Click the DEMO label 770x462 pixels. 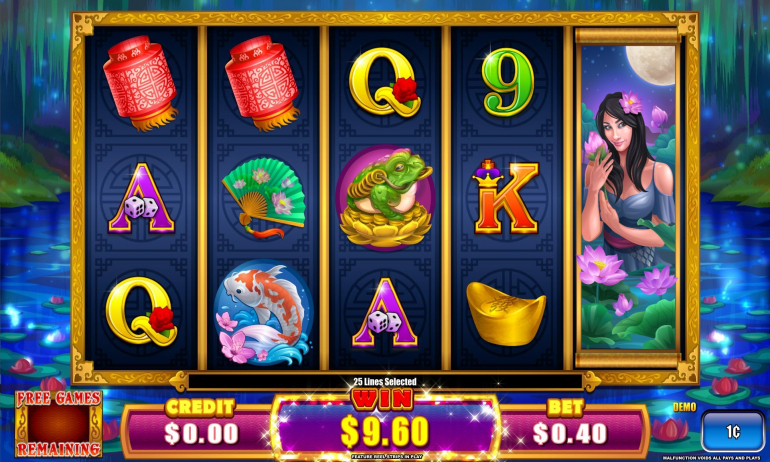point(684,407)
